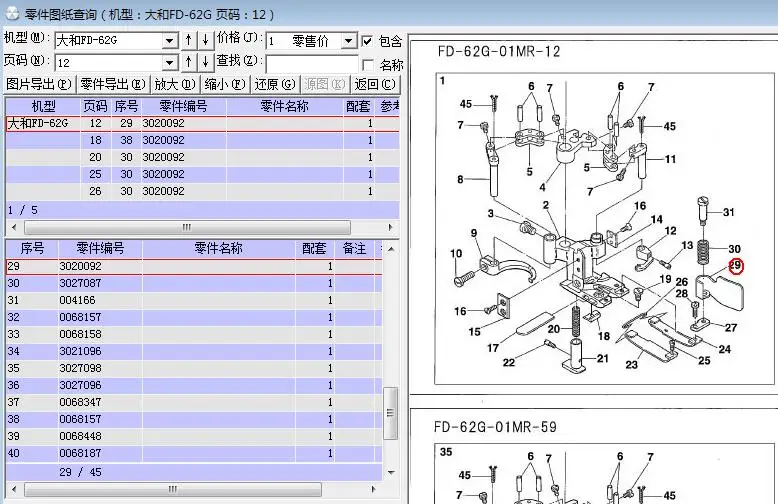The image size is (778, 504).
Task: Click right arrow of lower table horizontal scrollbar
Action: click(x=373, y=490)
